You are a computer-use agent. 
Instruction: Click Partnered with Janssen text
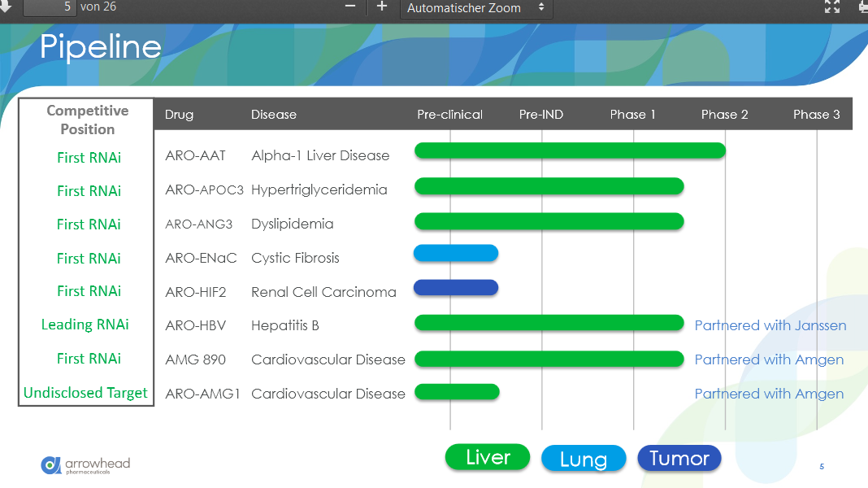tap(770, 325)
